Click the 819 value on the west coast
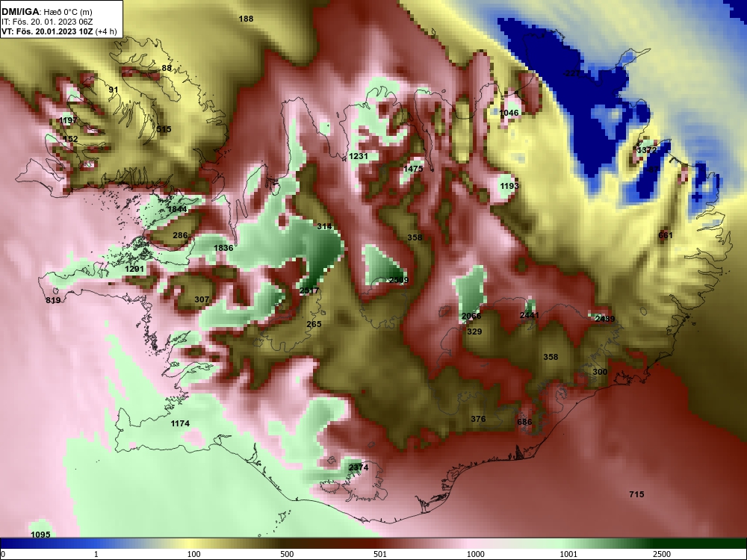Viewport: 747px width, 560px height. coord(53,300)
